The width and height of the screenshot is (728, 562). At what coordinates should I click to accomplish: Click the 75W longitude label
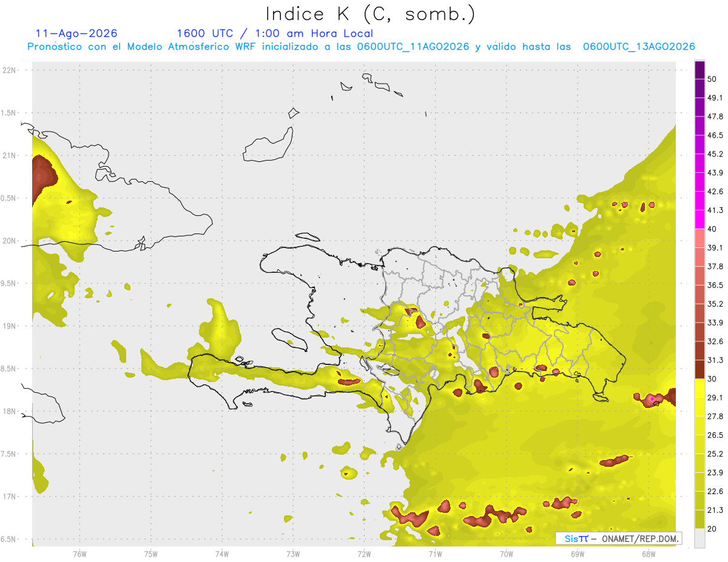[151, 554]
